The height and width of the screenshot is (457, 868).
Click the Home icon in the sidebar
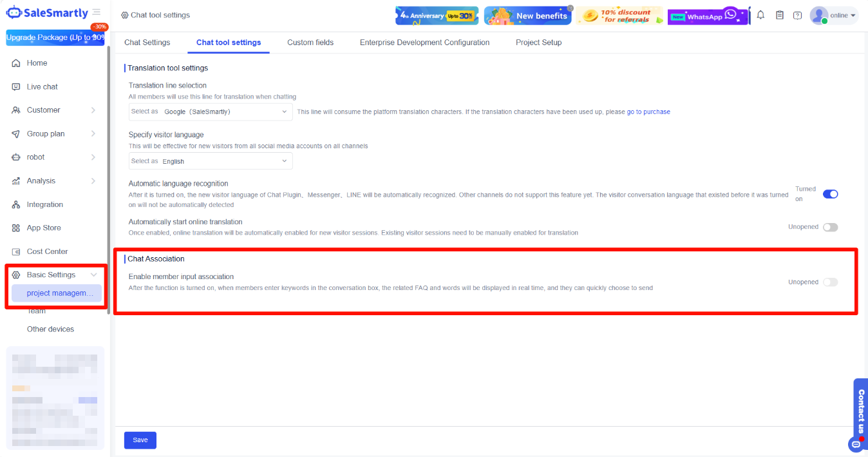click(16, 63)
